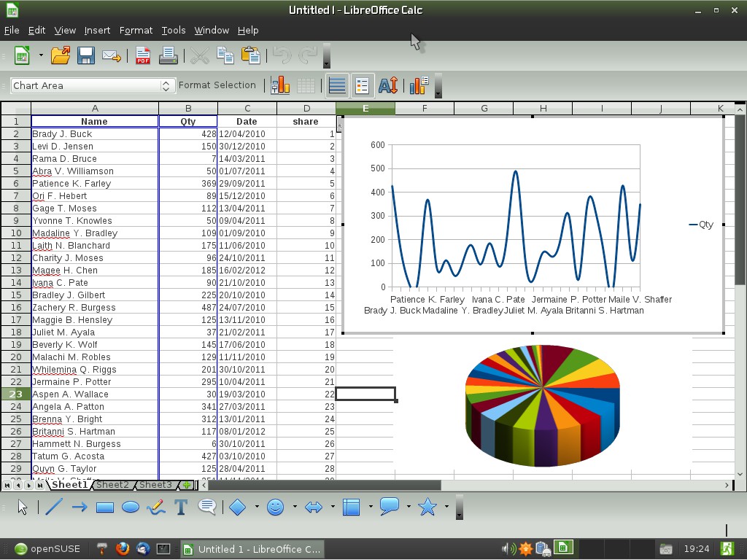Select the Rectangle drawing tool
Screen dimensions: 747x560
click(x=104, y=506)
